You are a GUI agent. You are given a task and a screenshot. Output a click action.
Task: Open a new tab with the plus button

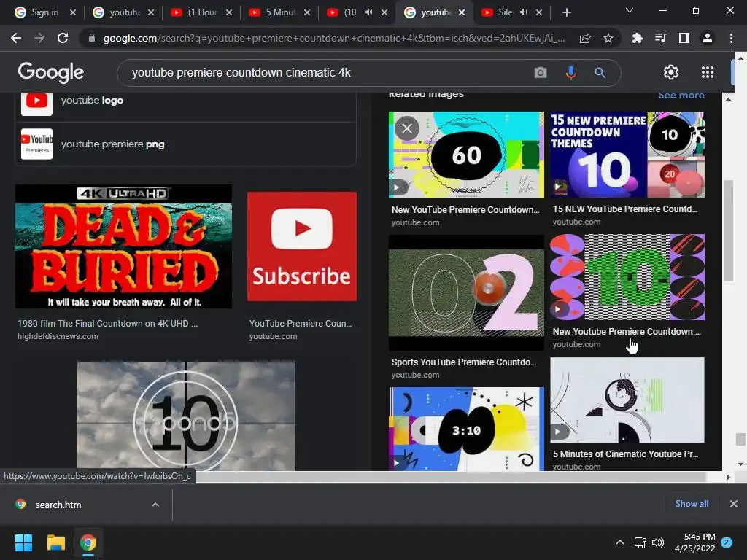pyautogui.click(x=566, y=12)
